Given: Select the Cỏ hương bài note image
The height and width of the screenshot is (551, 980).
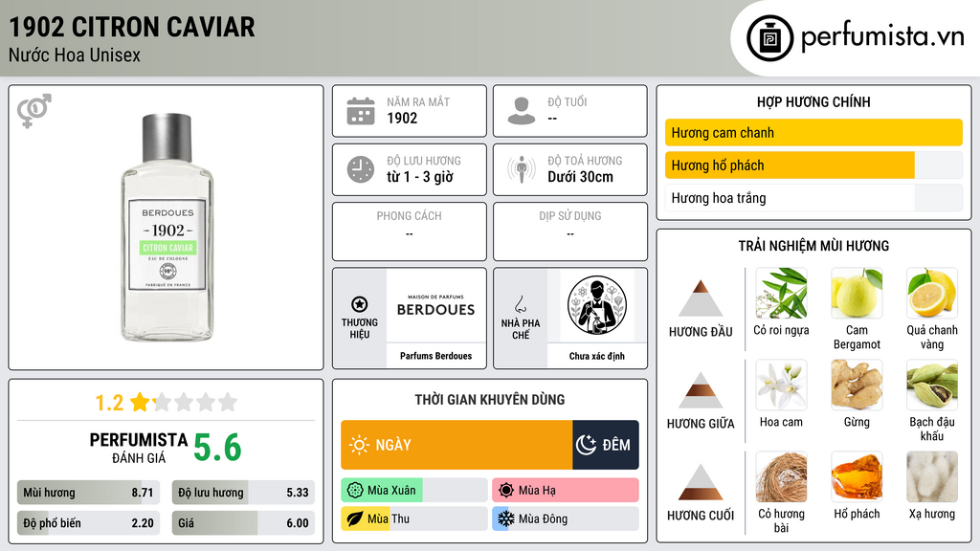Looking at the screenshot, I should (x=781, y=476).
